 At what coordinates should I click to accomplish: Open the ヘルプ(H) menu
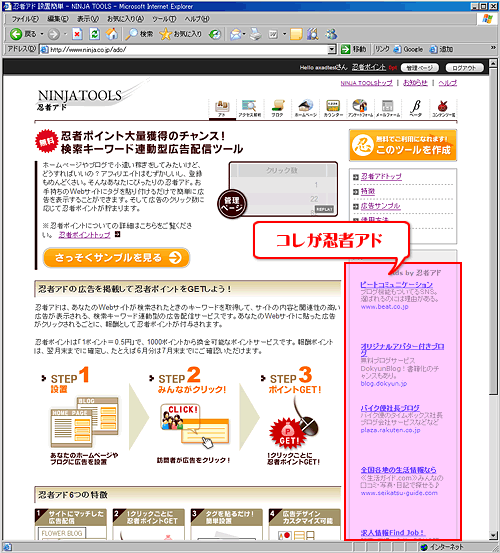[x=197, y=19]
